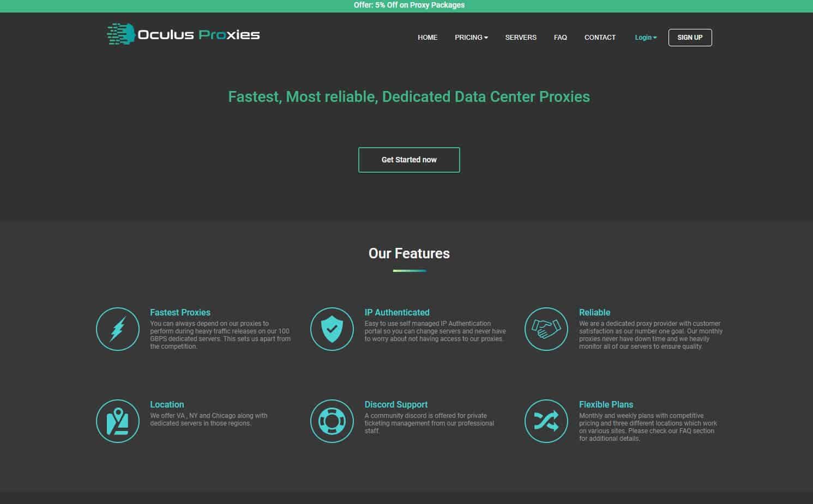
Task: Select the Fastest Proxies feature heading
Action: [180, 313]
